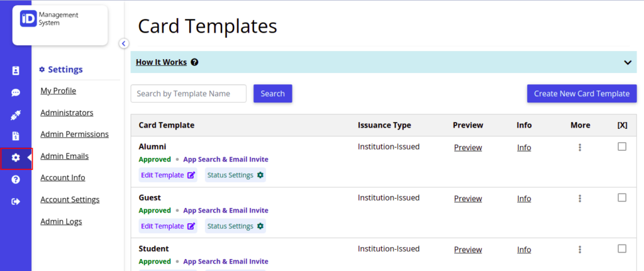
Task: Open Preview link for Guest
Action: click(468, 198)
